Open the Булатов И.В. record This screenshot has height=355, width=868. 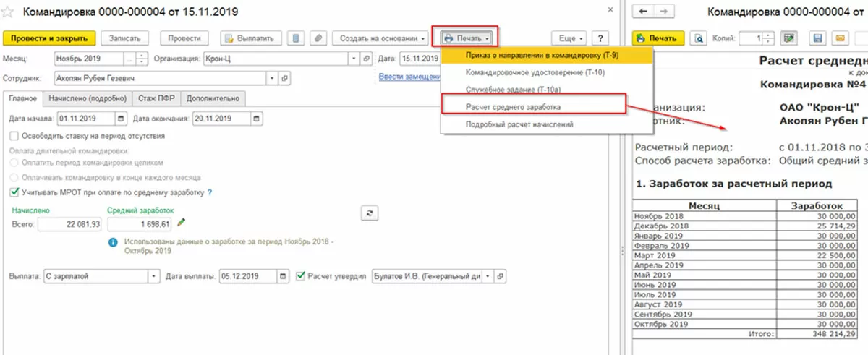pos(501,276)
